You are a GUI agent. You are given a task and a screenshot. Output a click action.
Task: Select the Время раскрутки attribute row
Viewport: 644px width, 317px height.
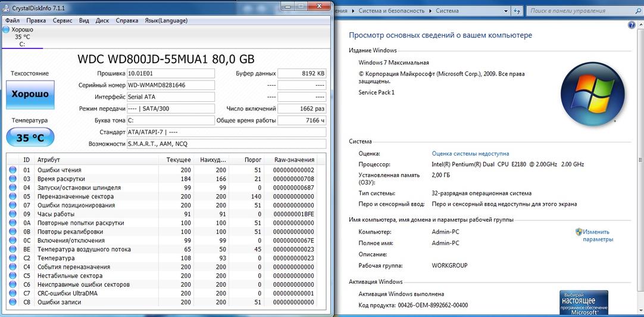pos(162,179)
